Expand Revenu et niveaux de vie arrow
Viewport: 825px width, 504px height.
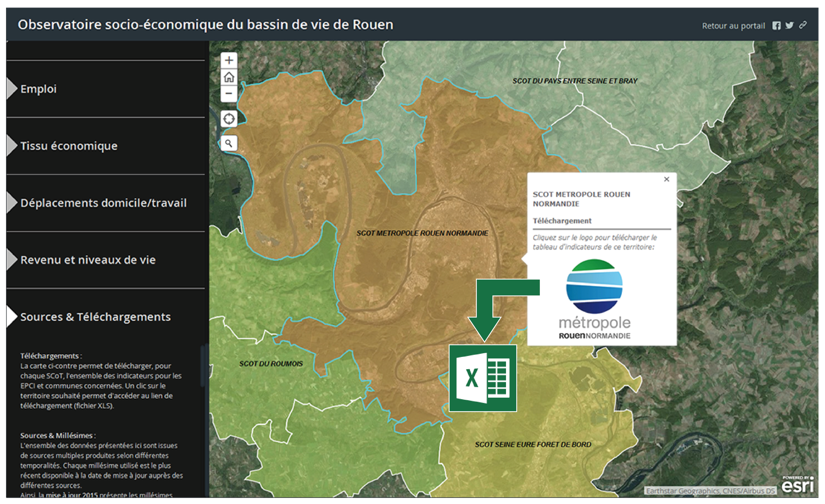point(12,260)
